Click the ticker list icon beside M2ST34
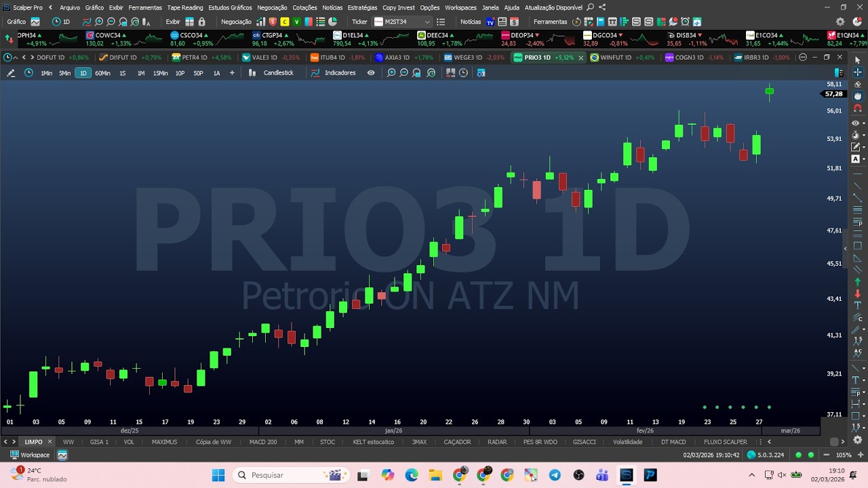868x488 pixels. [x=441, y=22]
